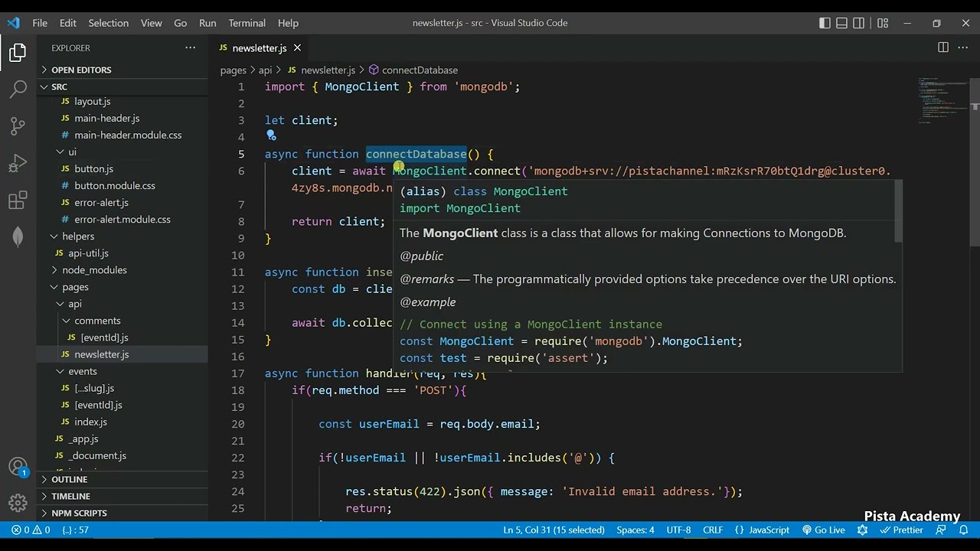Open editor More Actions ellipsis

[963, 47]
